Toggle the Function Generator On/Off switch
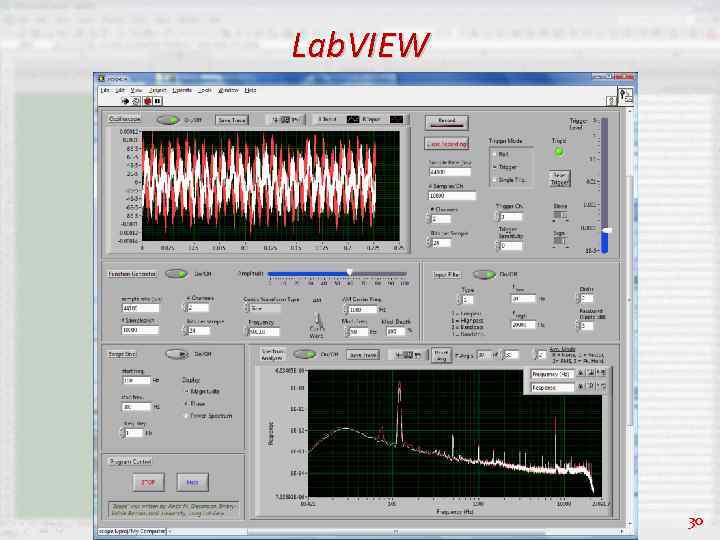This screenshot has width=720, height=540. (x=176, y=274)
